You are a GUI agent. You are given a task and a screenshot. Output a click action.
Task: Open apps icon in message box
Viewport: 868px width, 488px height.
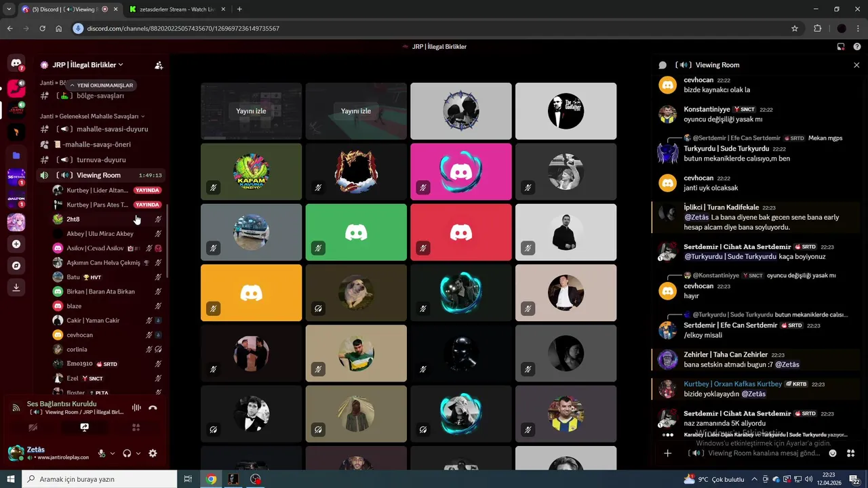click(x=851, y=453)
